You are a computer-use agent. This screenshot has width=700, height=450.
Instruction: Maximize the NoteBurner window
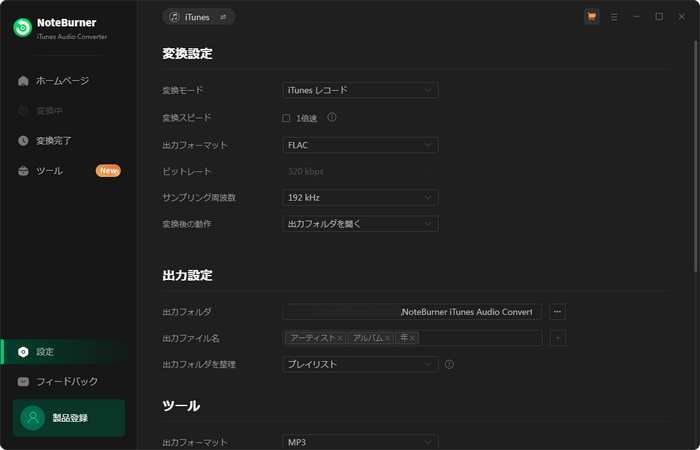659,17
